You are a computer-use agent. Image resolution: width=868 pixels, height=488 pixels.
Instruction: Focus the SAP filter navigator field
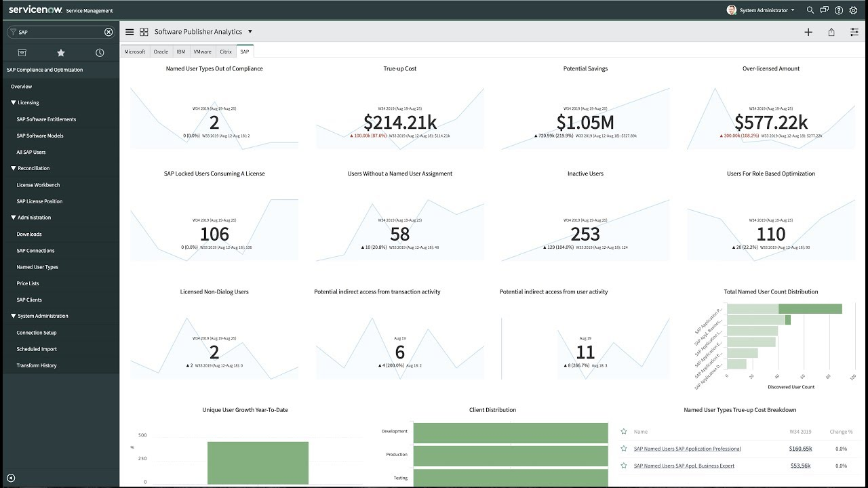point(60,32)
